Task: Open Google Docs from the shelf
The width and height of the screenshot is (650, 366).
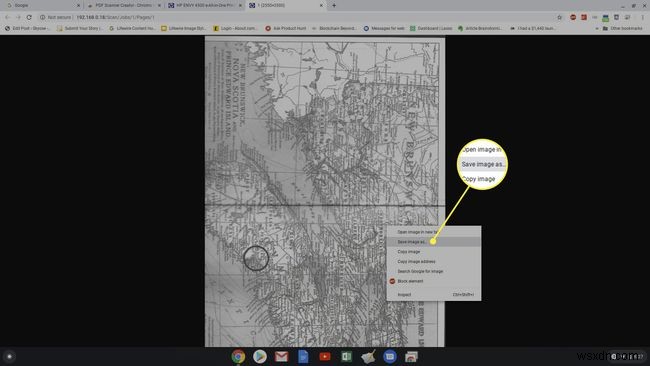Action: pos(303,356)
